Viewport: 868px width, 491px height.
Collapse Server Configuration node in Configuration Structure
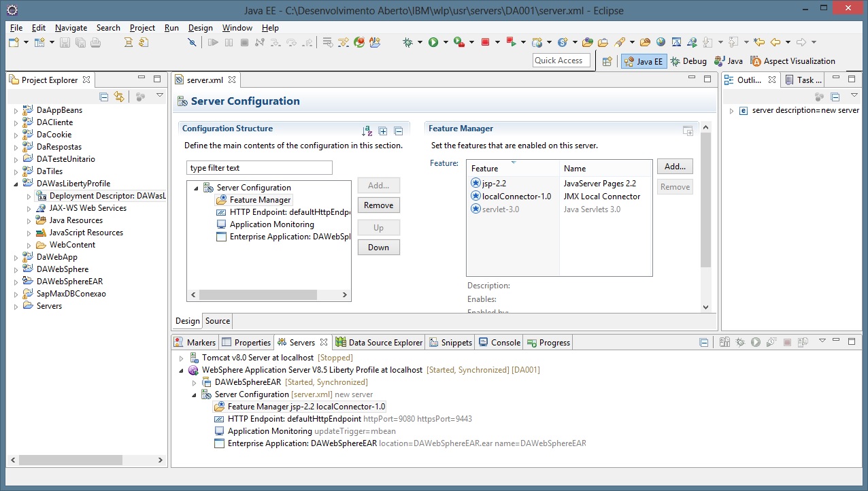coord(197,188)
